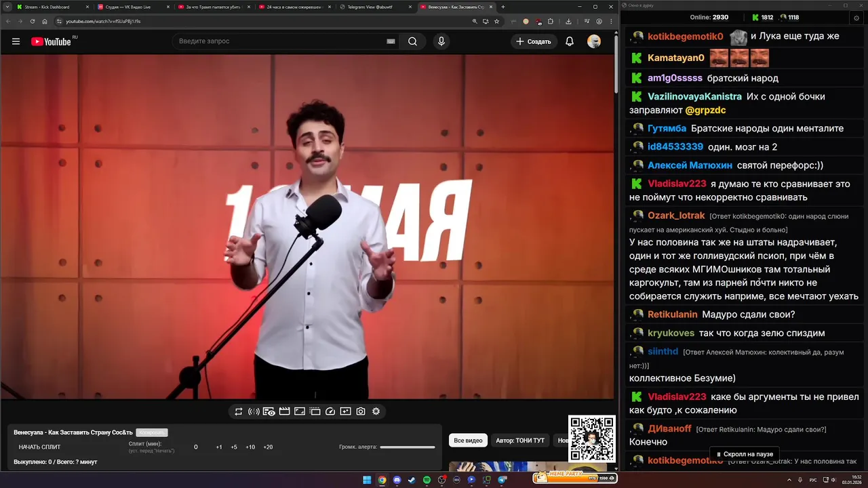Click the Создать create button
This screenshot has width=868, height=488.
click(534, 41)
